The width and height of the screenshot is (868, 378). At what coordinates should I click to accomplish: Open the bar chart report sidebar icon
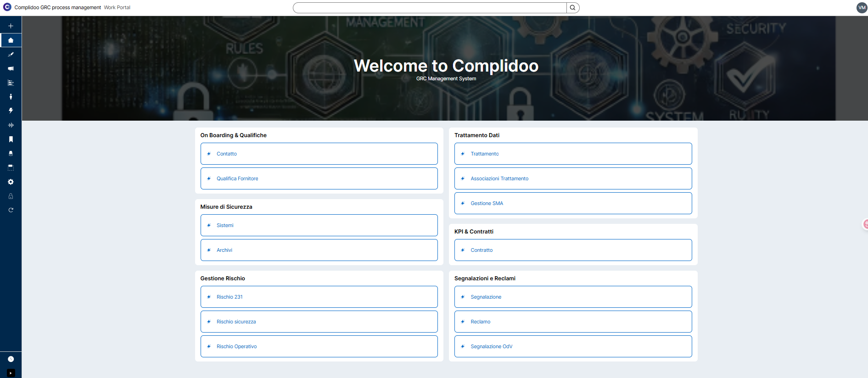[x=11, y=83]
